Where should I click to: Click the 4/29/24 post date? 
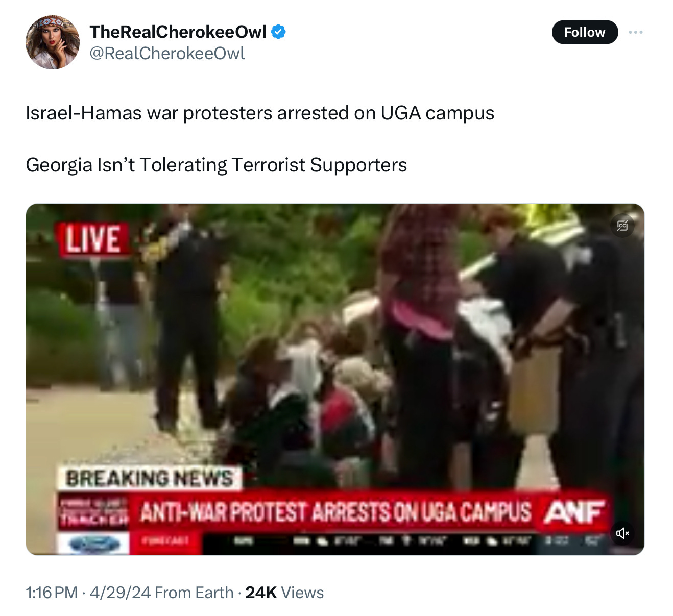tap(120, 593)
